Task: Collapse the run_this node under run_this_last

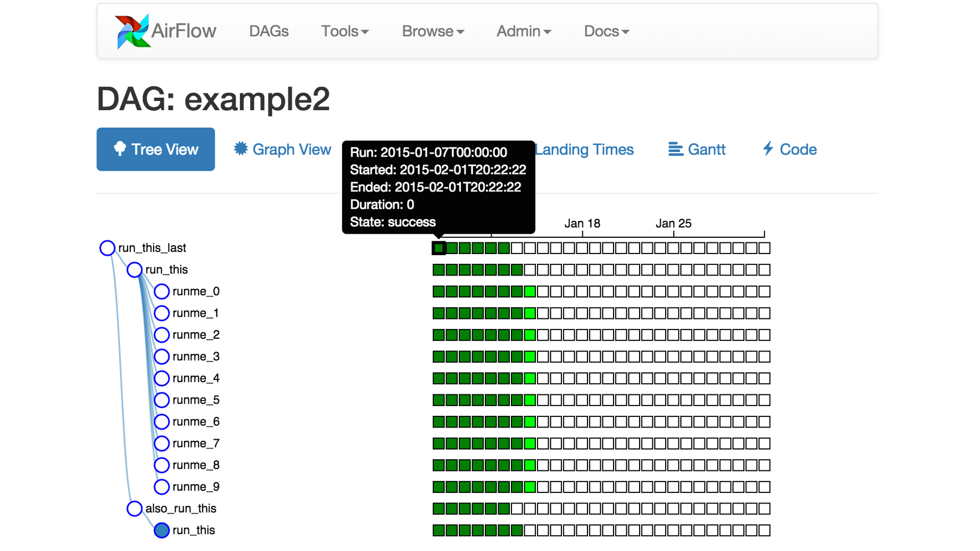Action: (x=134, y=269)
